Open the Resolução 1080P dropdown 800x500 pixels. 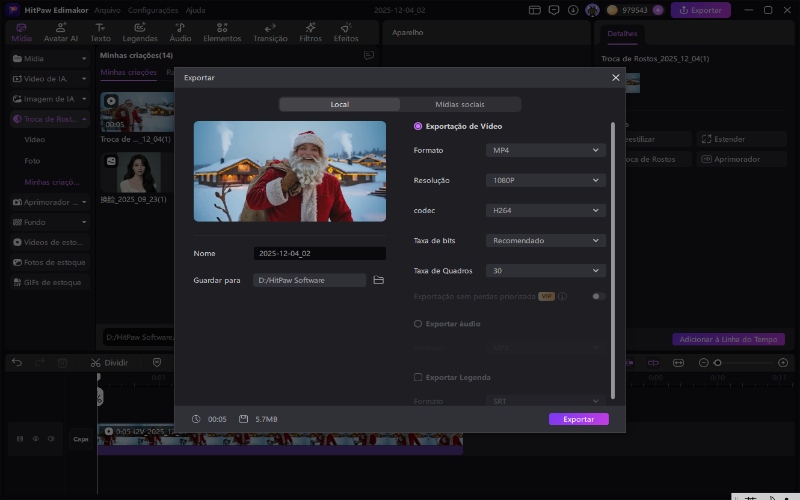coord(545,180)
